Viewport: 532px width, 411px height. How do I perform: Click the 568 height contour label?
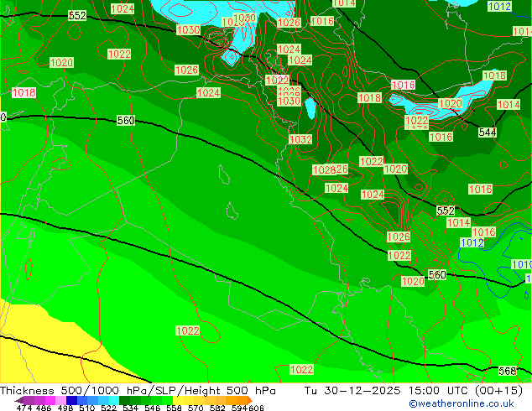pyautogui.click(x=507, y=371)
